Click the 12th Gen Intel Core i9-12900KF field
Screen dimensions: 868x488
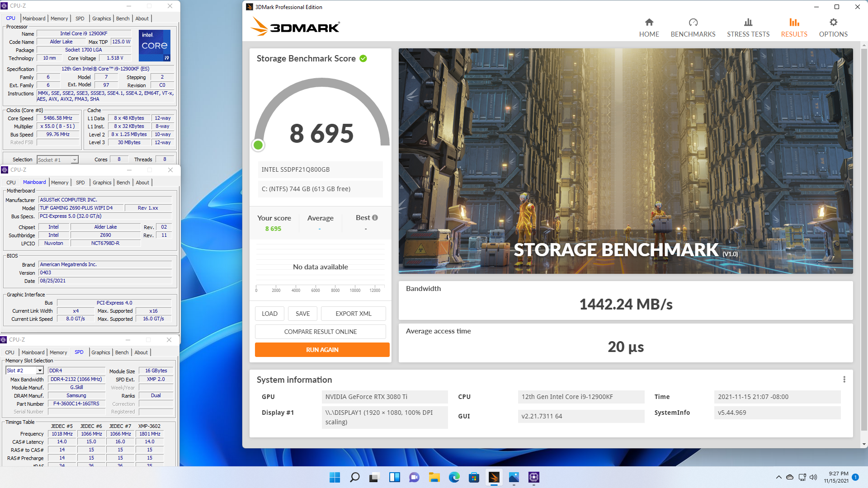(581, 397)
